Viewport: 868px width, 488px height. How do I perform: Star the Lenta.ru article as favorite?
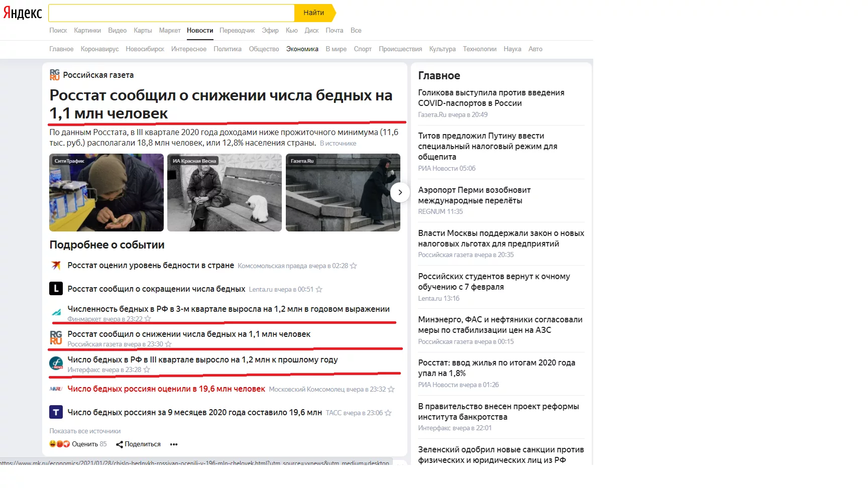[x=319, y=289]
